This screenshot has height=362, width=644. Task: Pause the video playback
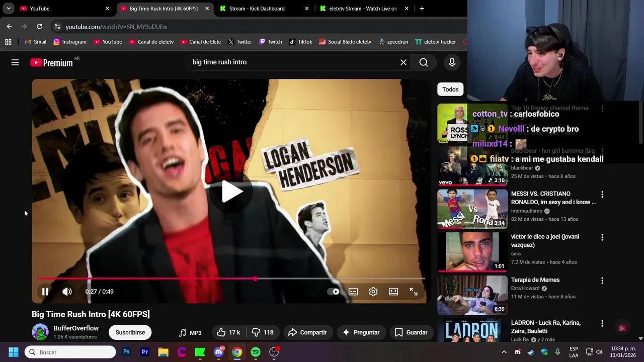[45, 292]
